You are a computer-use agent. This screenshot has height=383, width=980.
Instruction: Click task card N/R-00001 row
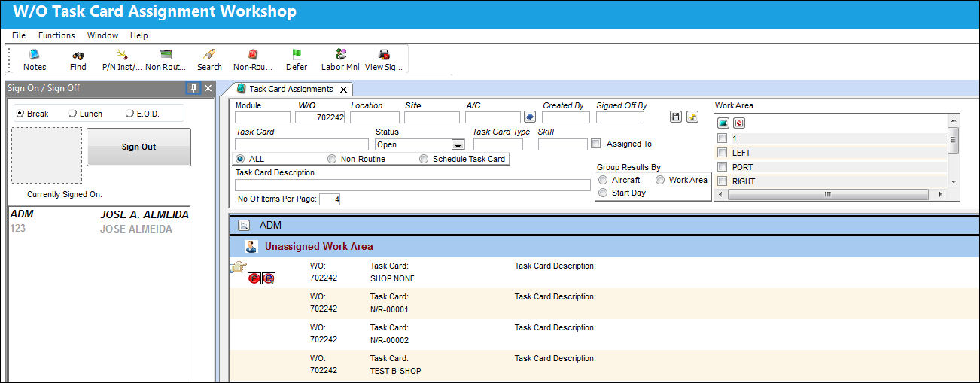tap(605, 303)
